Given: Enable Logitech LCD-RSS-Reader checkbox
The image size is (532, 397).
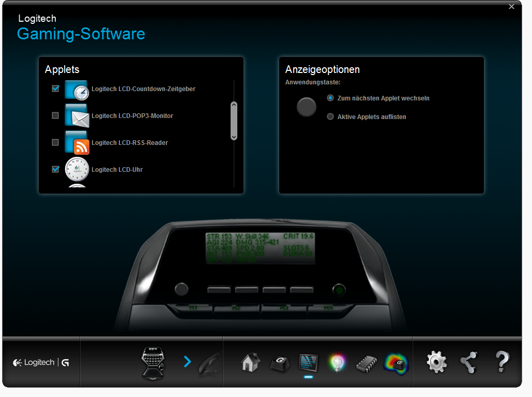Looking at the screenshot, I should coord(55,142).
